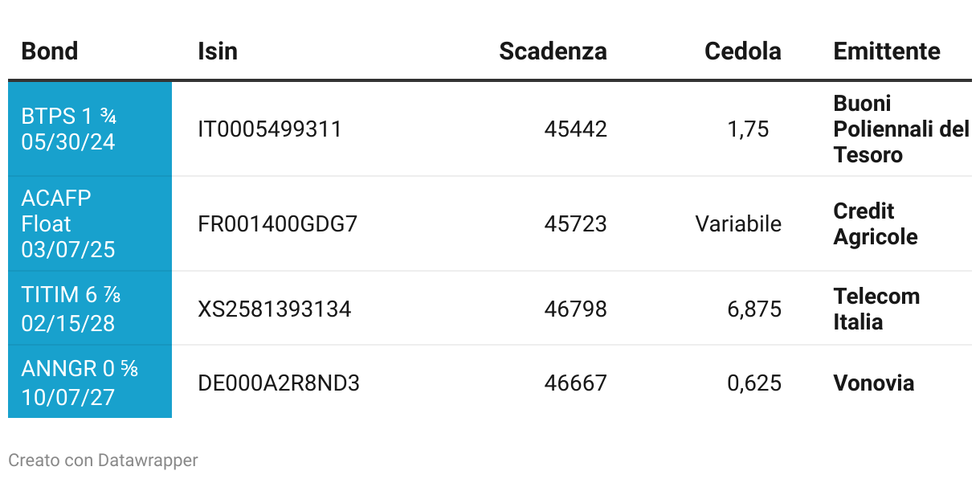Select the ACAFP Float 03/07/25 cell
The width and height of the screenshot is (980, 479).
coord(90,223)
